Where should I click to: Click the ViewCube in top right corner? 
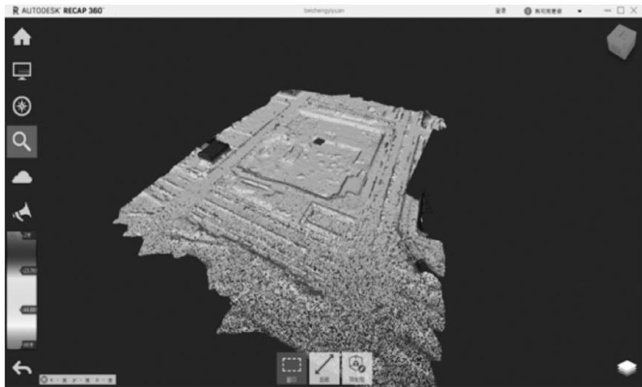622,42
